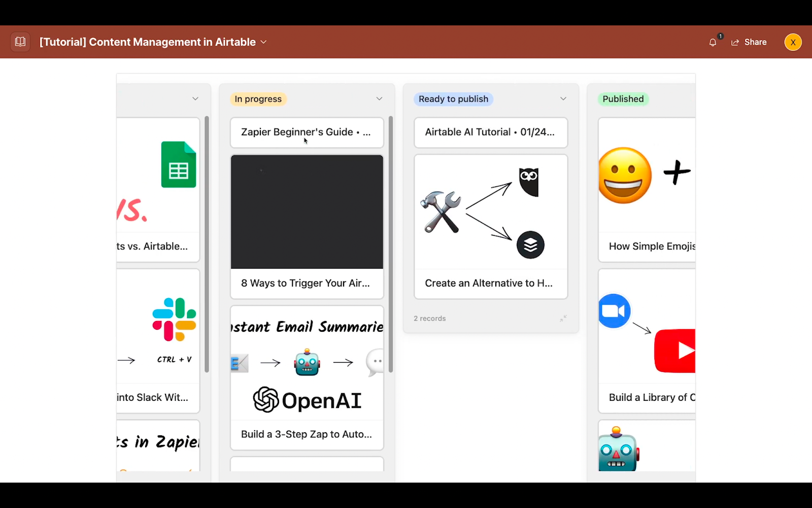812x508 pixels.
Task: Click the CTRL + V text on the Slack card
Action: pos(174,359)
